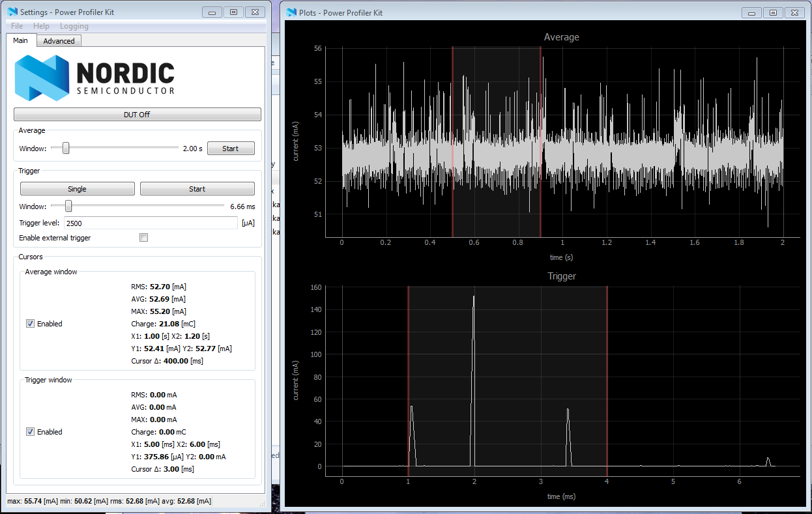This screenshot has width=812, height=514.
Task: Click the Average window value '2.00 s'
Action: [x=192, y=149]
